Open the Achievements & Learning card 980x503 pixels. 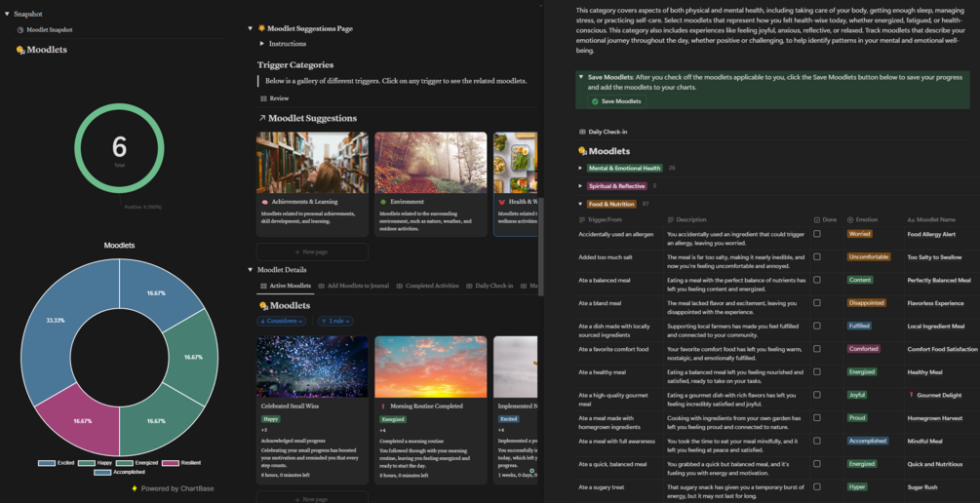point(312,183)
